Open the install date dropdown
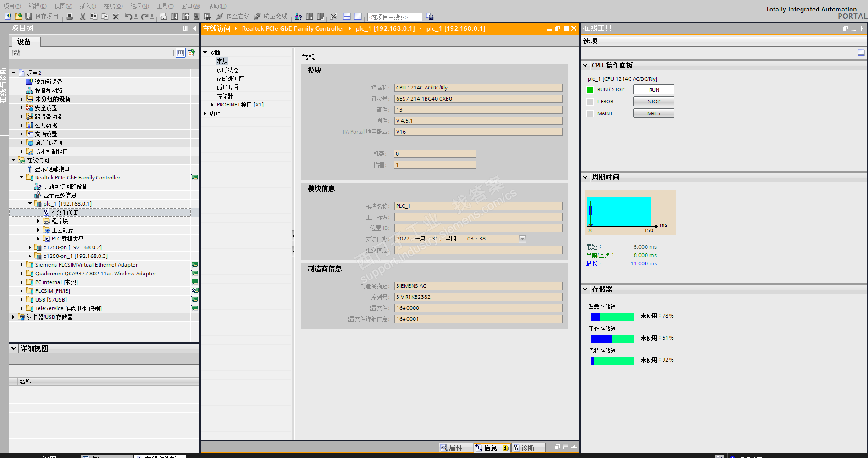This screenshot has width=868, height=458. (522, 239)
